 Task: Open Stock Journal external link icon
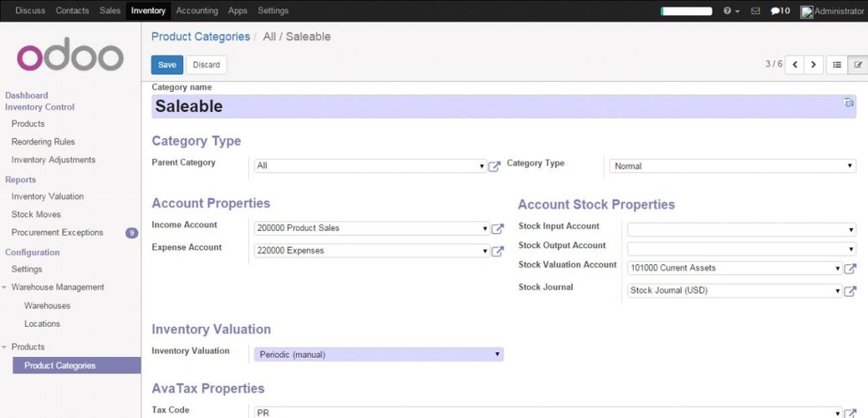(850, 291)
